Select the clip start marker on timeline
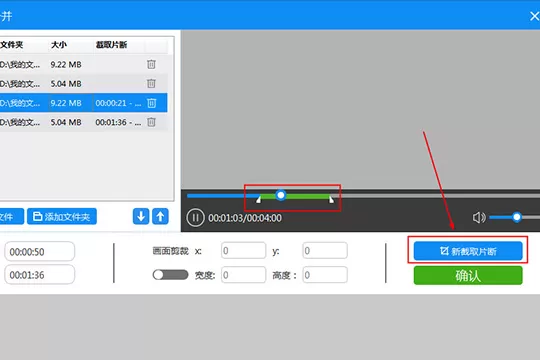The width and height of the screenshot is (540, 360). (x=259, y=199)
